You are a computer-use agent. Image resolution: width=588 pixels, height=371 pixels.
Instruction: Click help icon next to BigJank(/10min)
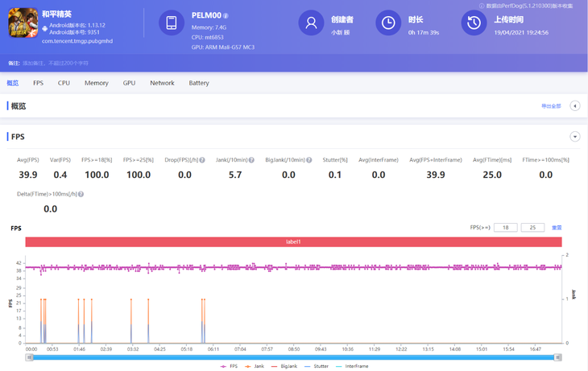pos(309,160)
